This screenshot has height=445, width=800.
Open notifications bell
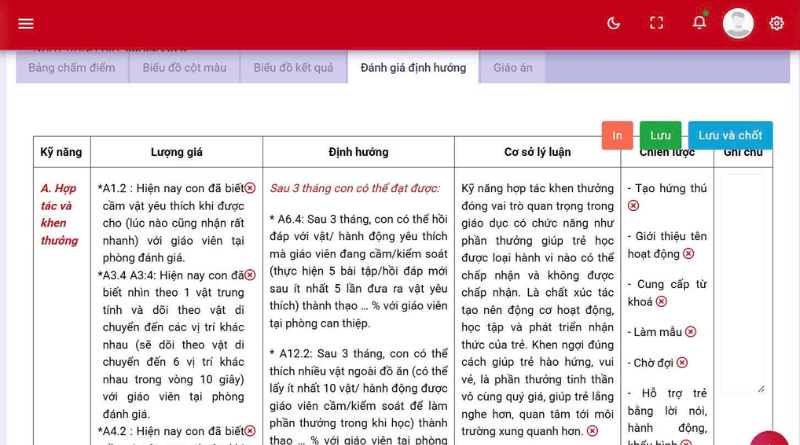tap(699, 22)
